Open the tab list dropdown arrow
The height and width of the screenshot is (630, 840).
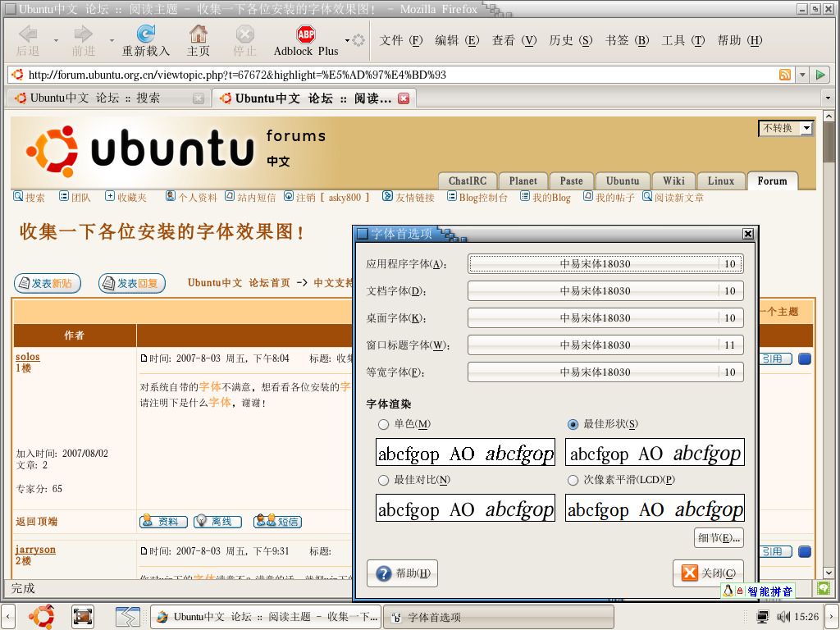click(829, 98)
